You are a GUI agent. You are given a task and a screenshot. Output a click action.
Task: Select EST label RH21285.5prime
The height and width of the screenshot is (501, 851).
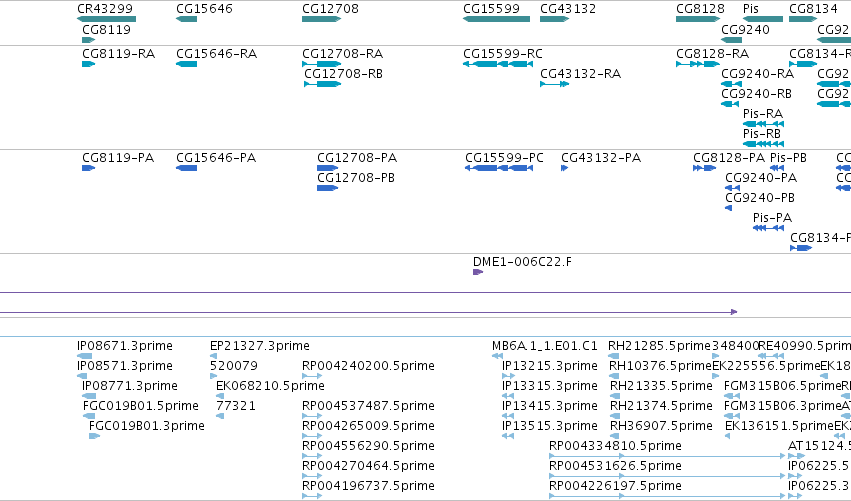pyautogui.click(x=659, y=346)
